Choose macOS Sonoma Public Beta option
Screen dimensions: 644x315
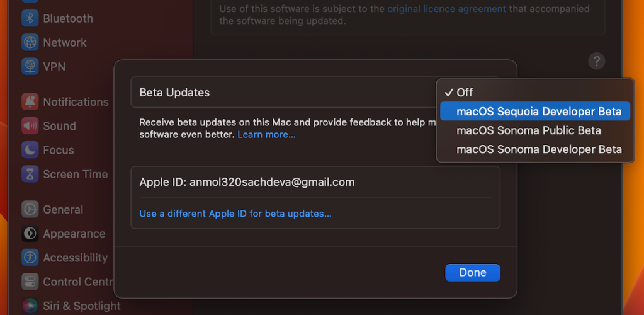[x=534, y=130]
